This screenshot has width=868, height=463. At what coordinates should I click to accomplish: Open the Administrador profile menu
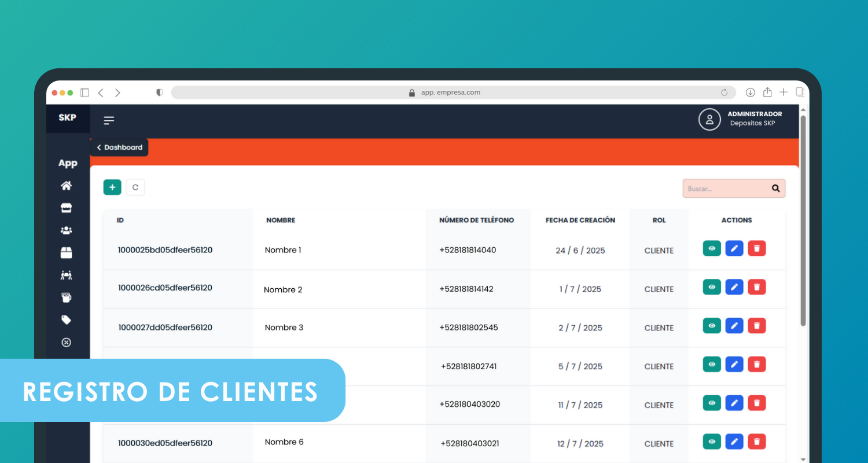coord(709,119)
